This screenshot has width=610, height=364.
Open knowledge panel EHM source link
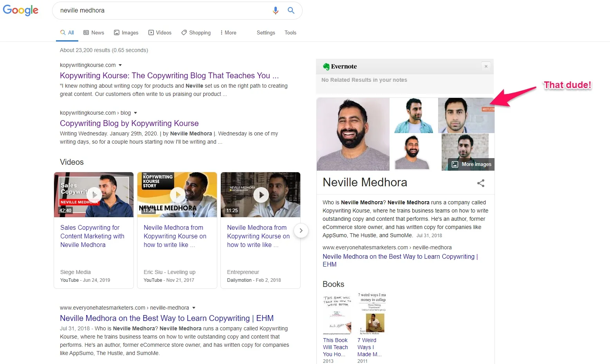click(400, 260)
